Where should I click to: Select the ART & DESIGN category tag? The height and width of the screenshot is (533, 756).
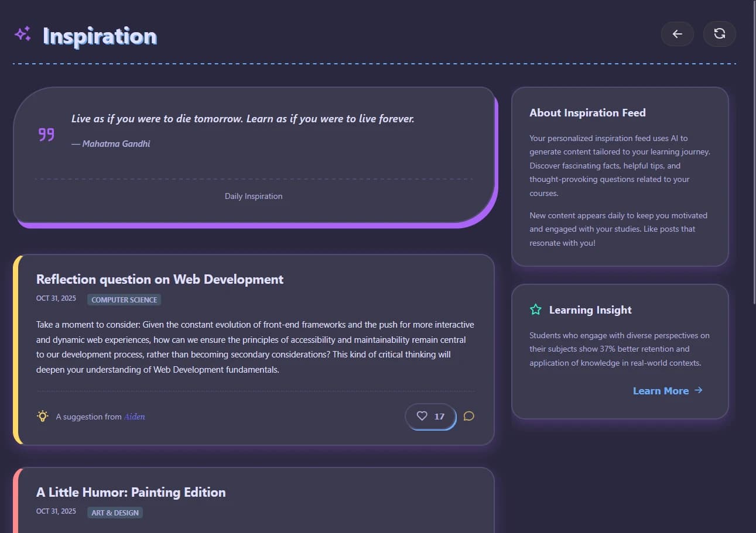click(115, 512)
